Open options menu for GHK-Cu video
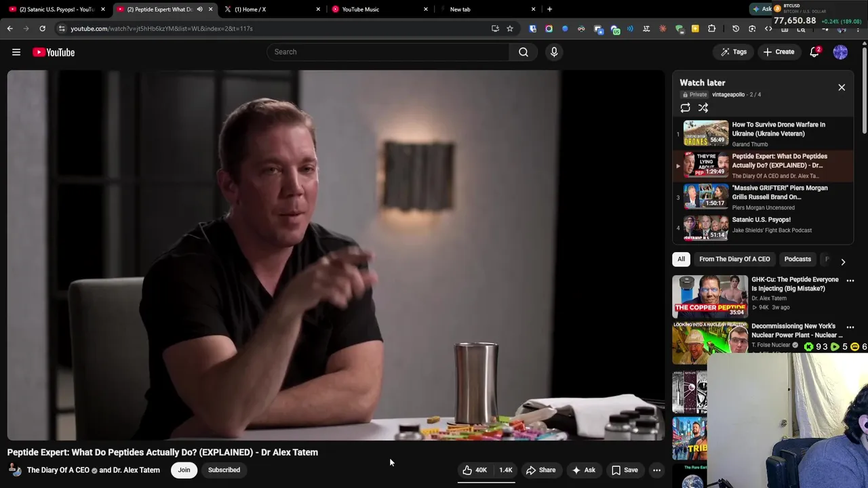868x488 pixels. point(850,281)
